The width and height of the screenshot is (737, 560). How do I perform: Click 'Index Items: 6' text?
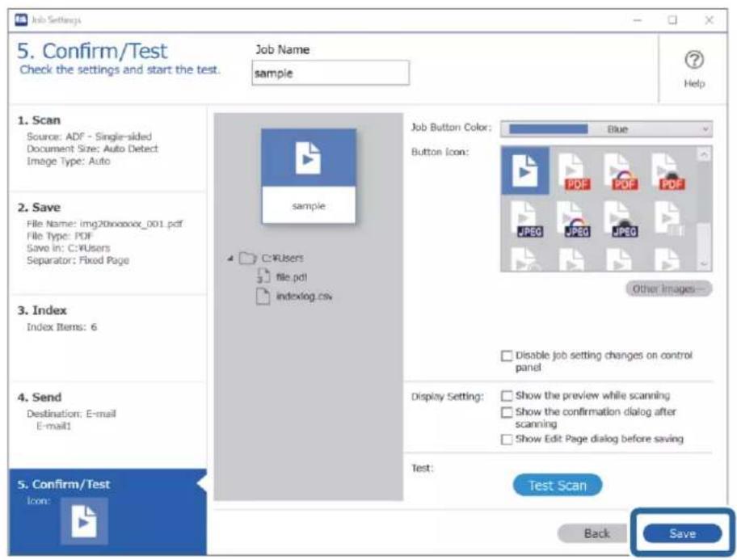(61, 326)
